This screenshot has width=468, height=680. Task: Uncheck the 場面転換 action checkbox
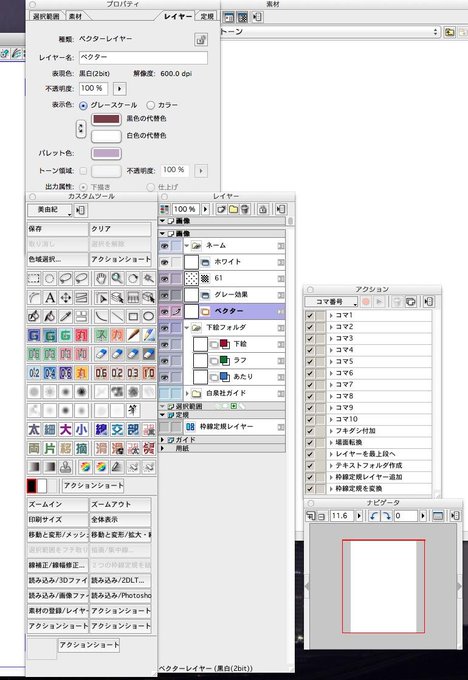310,443
